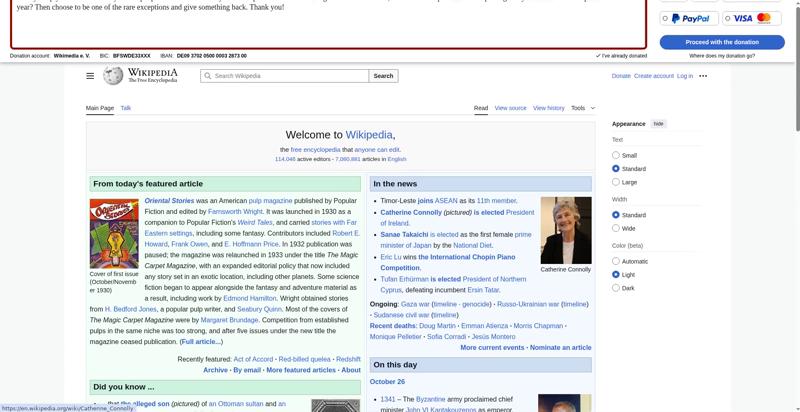Hide the Appearance panel
The height and width of the screenshot is (412, 800).
658,124
